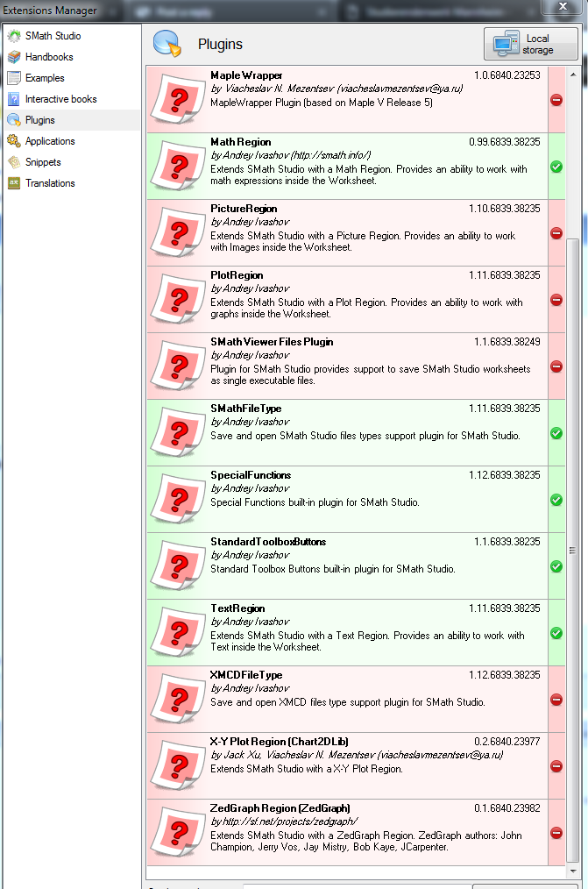
Task: Select the Plugins category
Action: pyautogui.click(x=39, y=120)
